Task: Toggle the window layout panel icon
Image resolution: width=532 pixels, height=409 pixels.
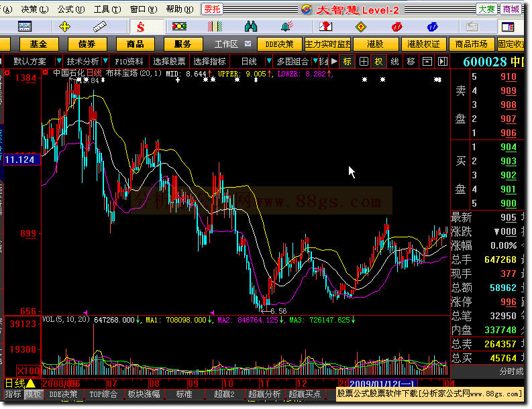Action: point(508,26)
